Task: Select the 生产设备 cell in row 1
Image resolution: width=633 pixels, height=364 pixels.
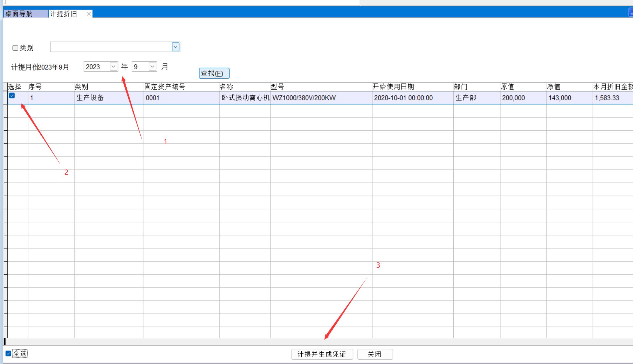Action: (x=90, y=98)
